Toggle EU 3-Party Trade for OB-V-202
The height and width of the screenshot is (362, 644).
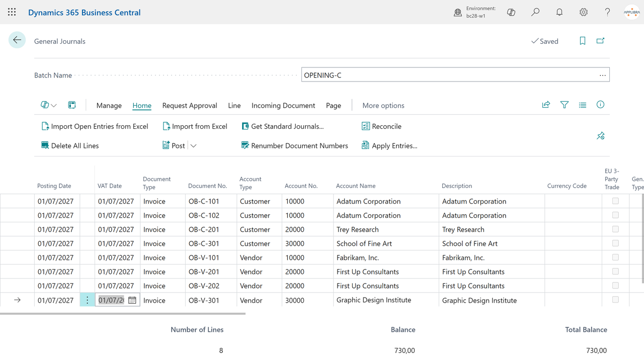click(x=615, y=286)
